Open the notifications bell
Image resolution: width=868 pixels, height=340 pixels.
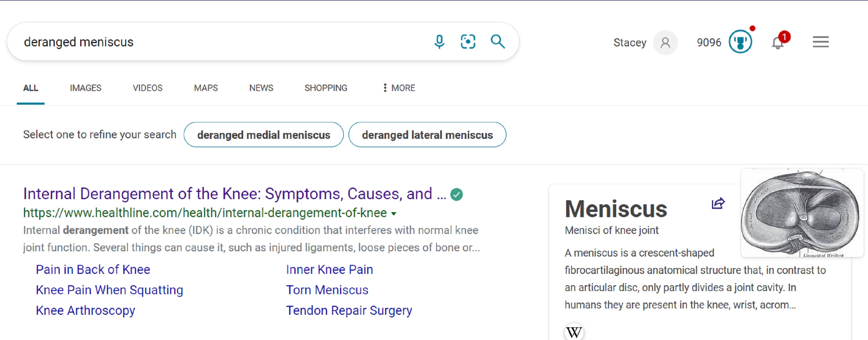point(778,43)
